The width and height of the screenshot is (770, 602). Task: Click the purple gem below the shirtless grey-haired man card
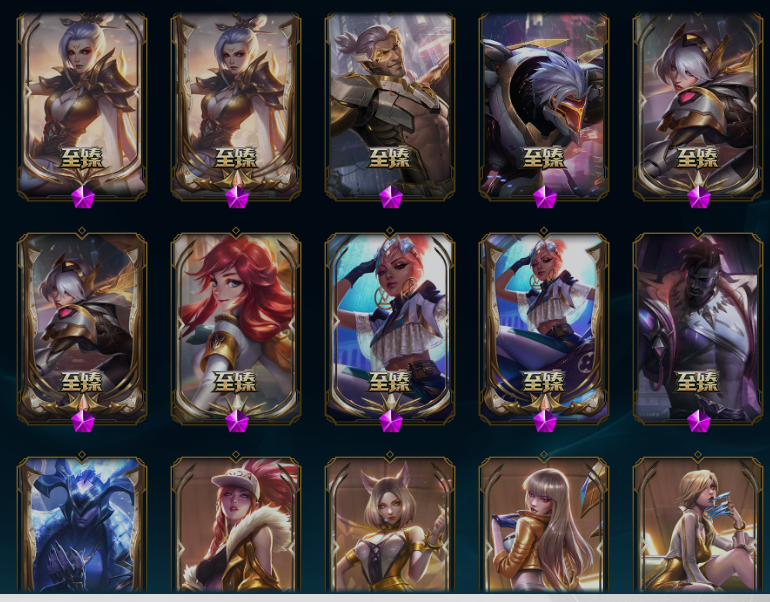click(391, 197)
